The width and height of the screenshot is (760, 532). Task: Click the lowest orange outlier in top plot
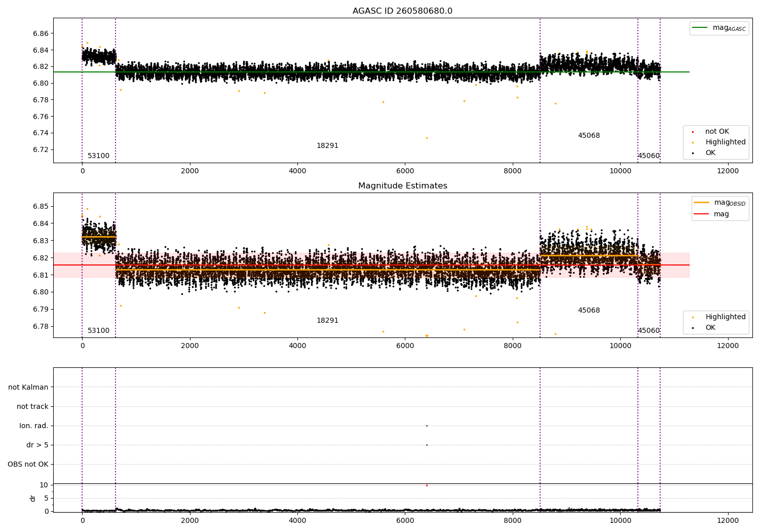(x=427, y=138)
